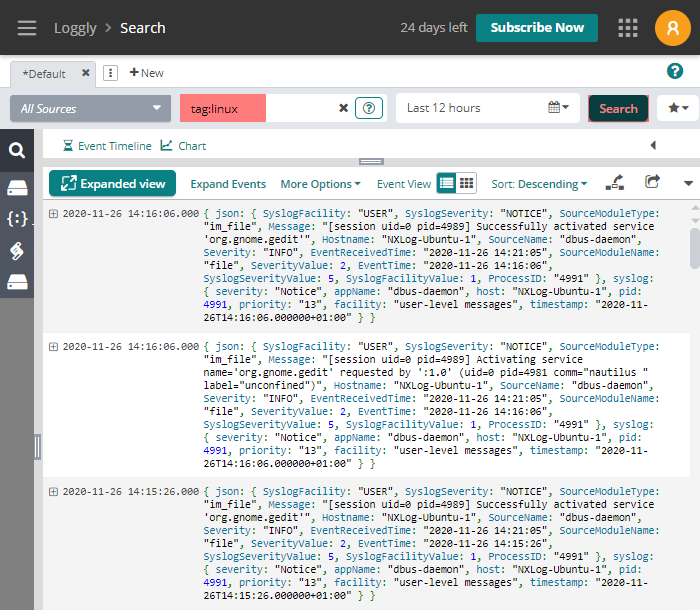Expand the More Options menu
The image size is (700, 610).
(320, 184)
